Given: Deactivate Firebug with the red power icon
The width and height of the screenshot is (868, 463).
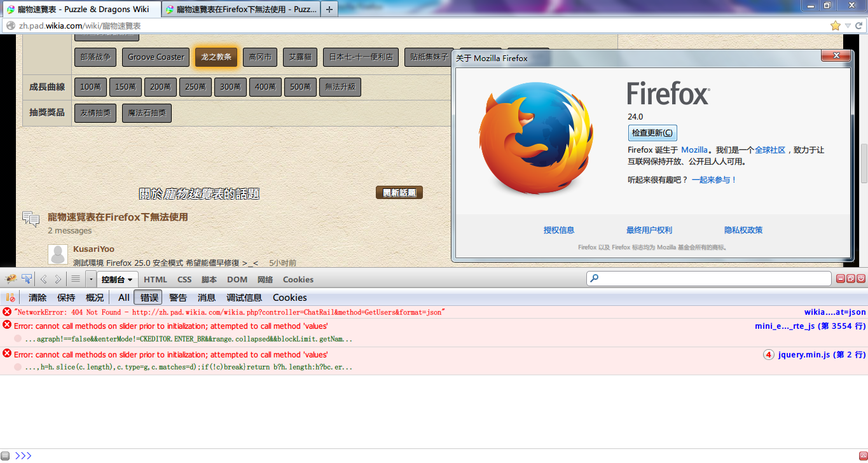Looking at the screenshot, I should coord(861,279).
